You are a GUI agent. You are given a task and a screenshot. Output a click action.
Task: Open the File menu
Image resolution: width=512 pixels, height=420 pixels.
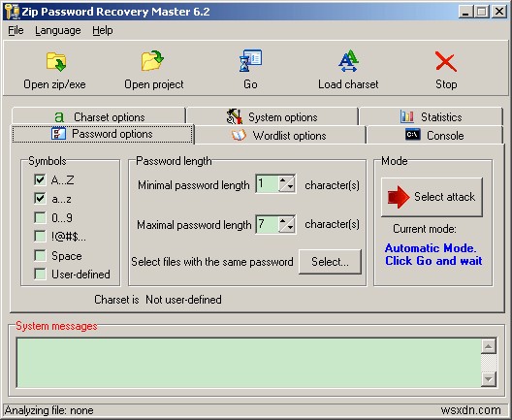tap(16, 30)
